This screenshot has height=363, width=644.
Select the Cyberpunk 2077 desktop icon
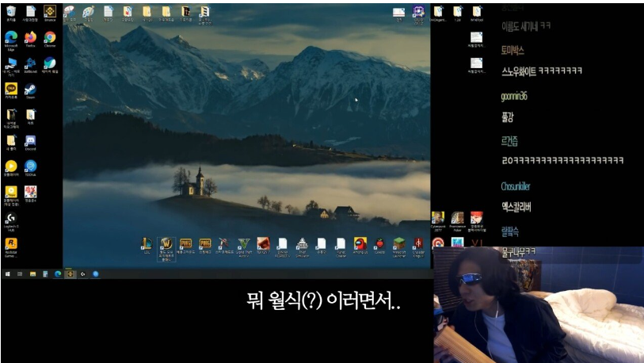(x=438, y=222)
